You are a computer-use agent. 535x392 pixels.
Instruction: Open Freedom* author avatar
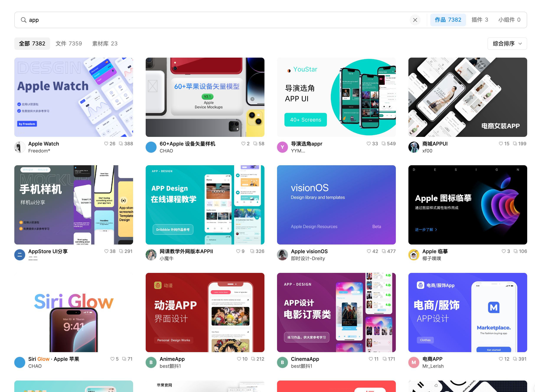[20, 147]
